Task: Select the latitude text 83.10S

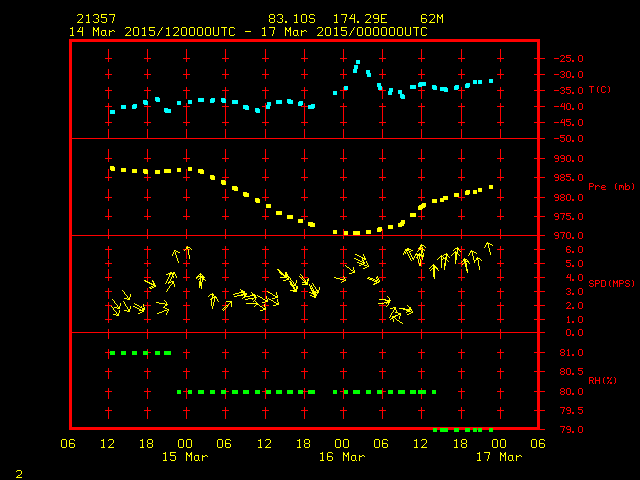Action: pyautogui.click(x=292, y=19)
